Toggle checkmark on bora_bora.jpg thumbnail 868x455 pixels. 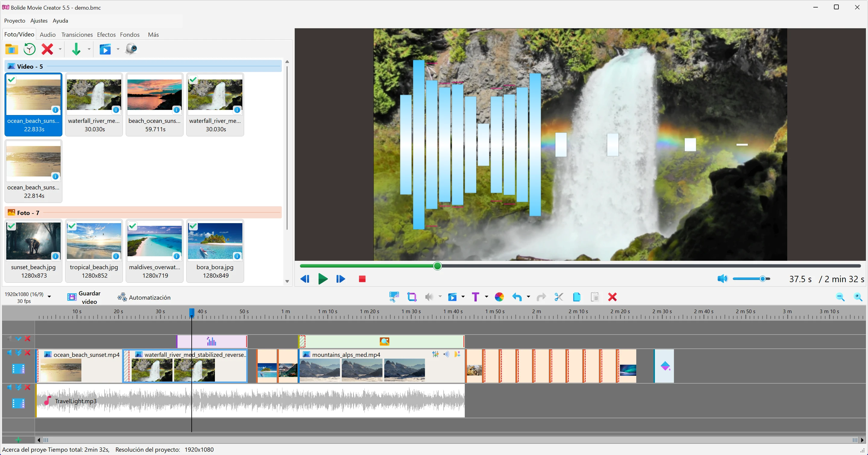(193, 226)
